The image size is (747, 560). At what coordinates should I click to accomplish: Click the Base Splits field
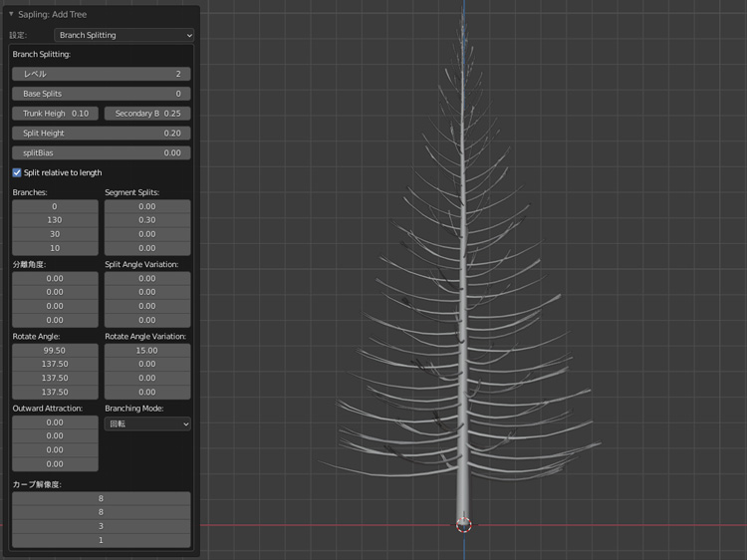[101, 94]
